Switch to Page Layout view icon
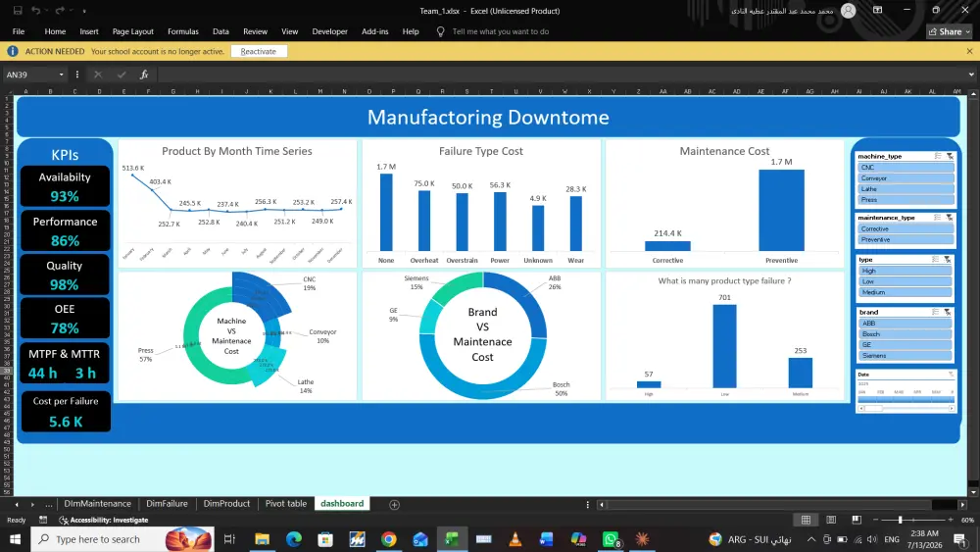This screenshot has height=552, width=980. tap(831, 520)
